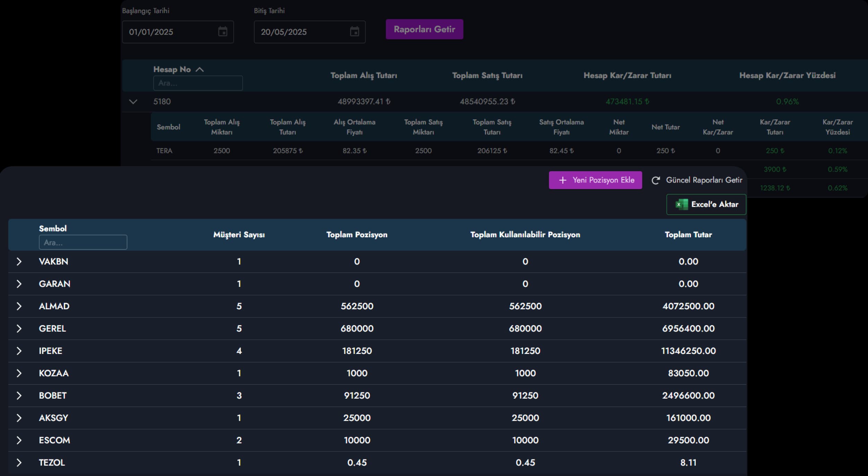This screenshot has height=476, width=868.
Task: Click the Sembol search input field
Action: (x=83, y=243)
